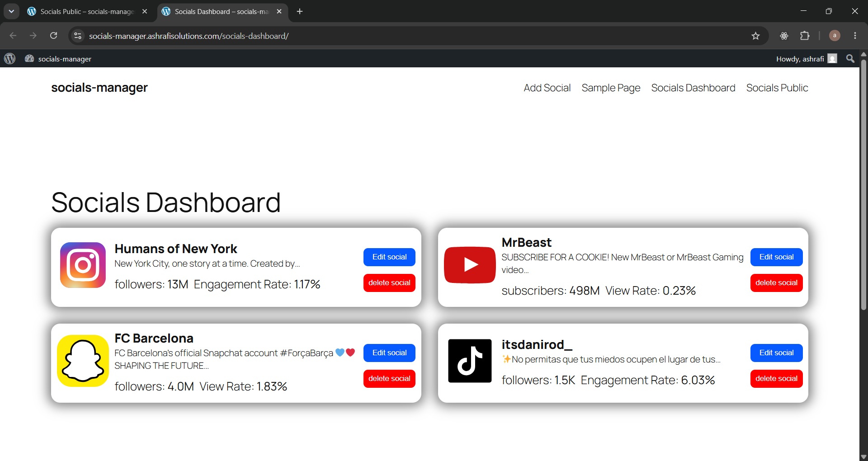Edit the Humans of New York social
The height and width of the screenshot is (461, 868).
389,257
